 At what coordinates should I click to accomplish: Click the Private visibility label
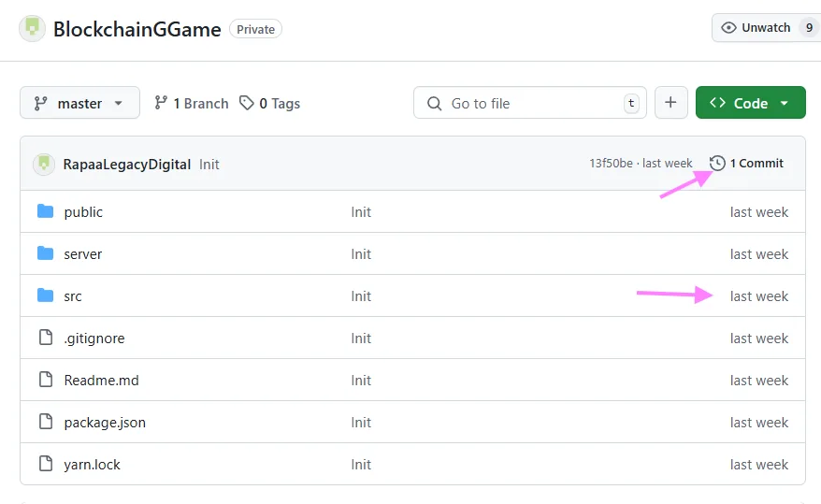[255, 29]
